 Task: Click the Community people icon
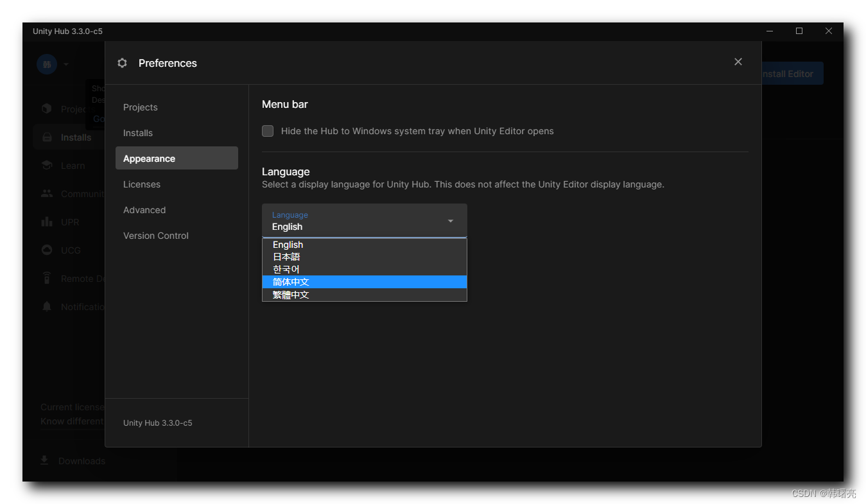[47, 193]
